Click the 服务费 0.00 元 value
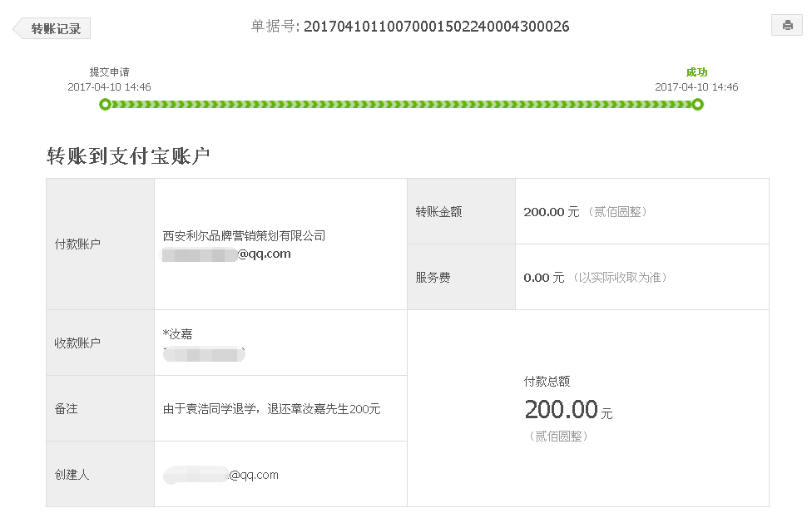 click(544, 278)
